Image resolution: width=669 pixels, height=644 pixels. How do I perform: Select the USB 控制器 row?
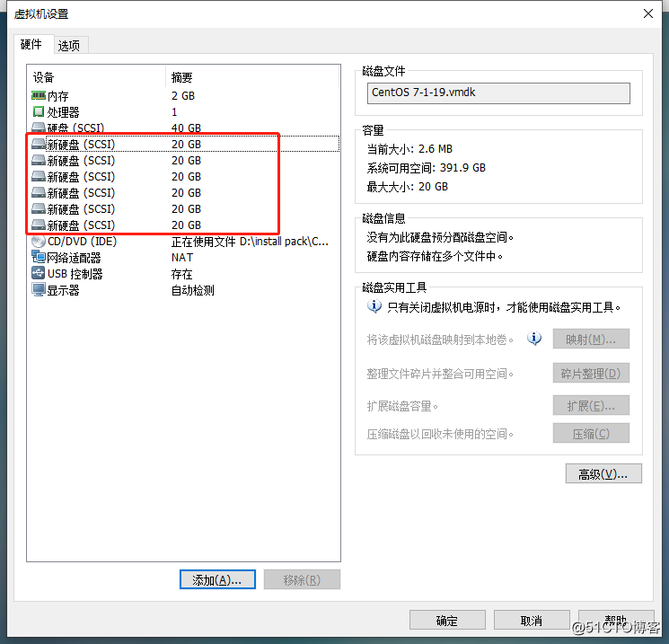(184, 274)
